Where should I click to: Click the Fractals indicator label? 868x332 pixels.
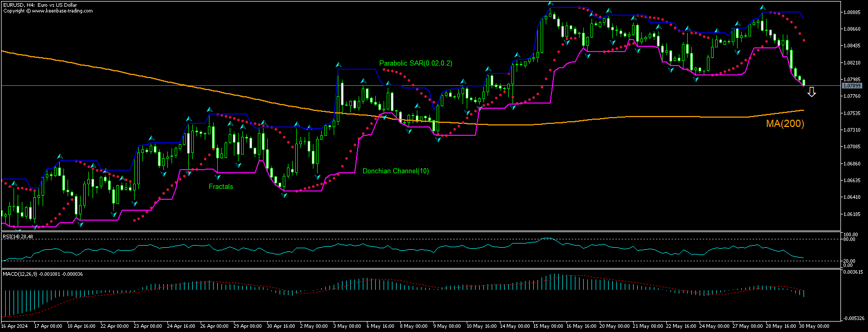(x=221, y=186)
